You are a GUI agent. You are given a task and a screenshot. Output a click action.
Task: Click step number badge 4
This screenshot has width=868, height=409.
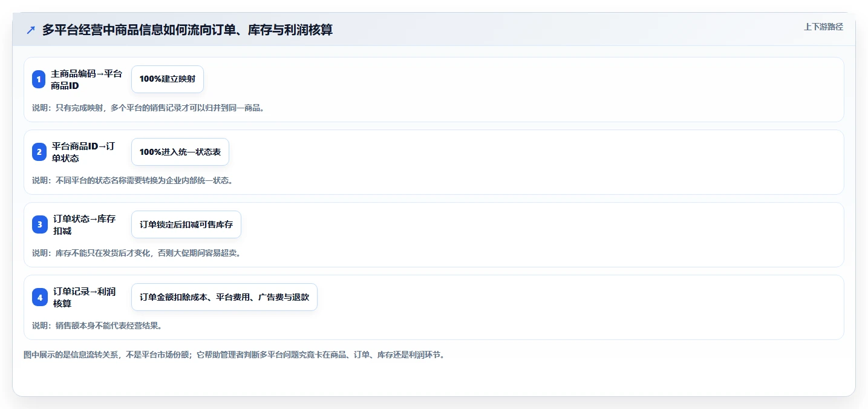pos(39,297)
